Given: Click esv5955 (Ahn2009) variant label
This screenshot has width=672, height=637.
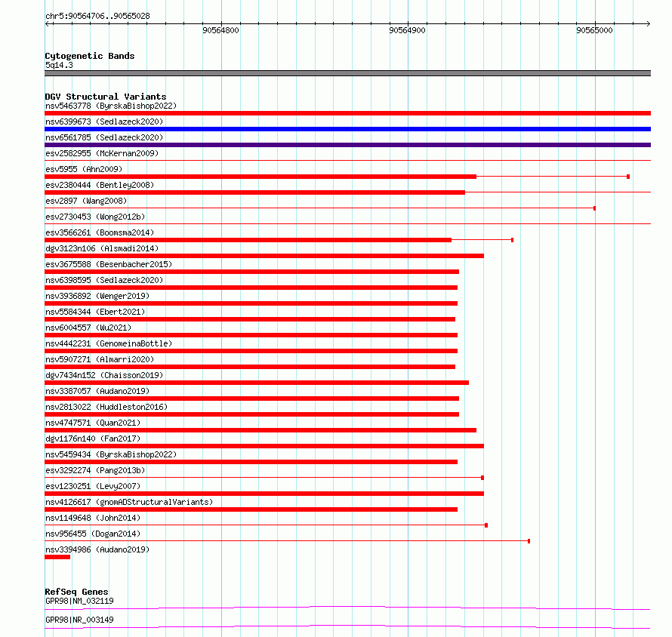Looking at the screenshot, I should [x=84, y=169].
